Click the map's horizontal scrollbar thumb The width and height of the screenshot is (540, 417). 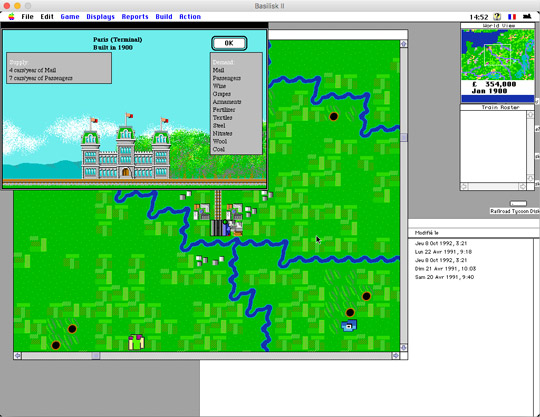click(96, 355)
